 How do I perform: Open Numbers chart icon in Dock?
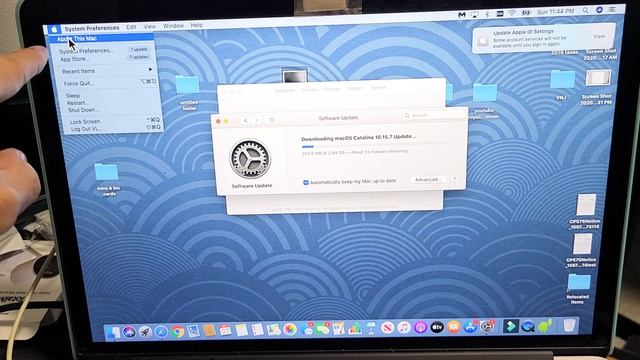click(355, 328)
